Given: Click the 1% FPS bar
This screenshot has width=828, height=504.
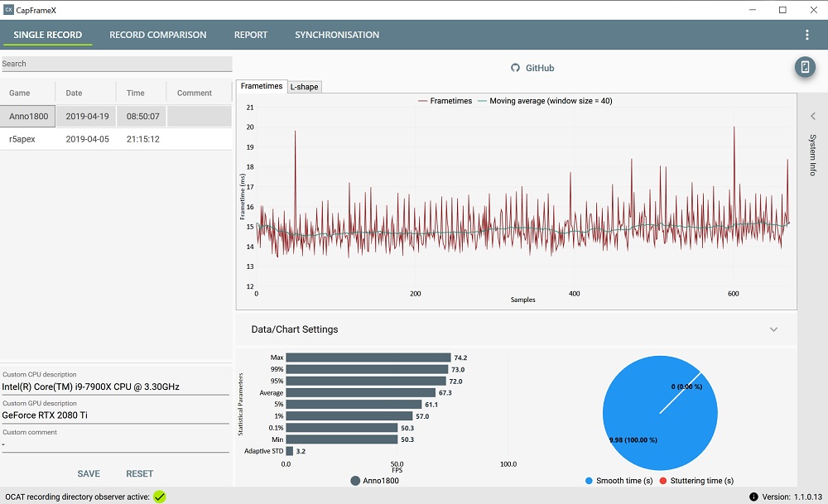Looking at the screenshot, I should pos(349,416).
